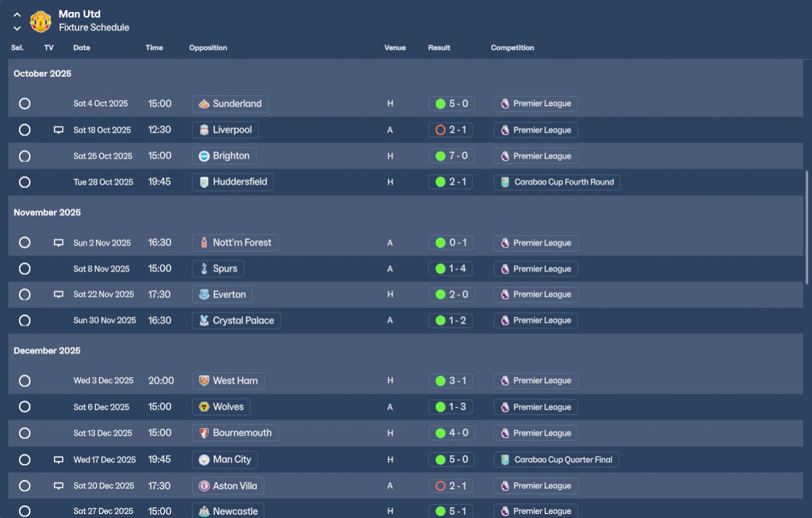812x518 pixels.
Task: Click the Crystal Palace club crest
Action: point(204,321)
